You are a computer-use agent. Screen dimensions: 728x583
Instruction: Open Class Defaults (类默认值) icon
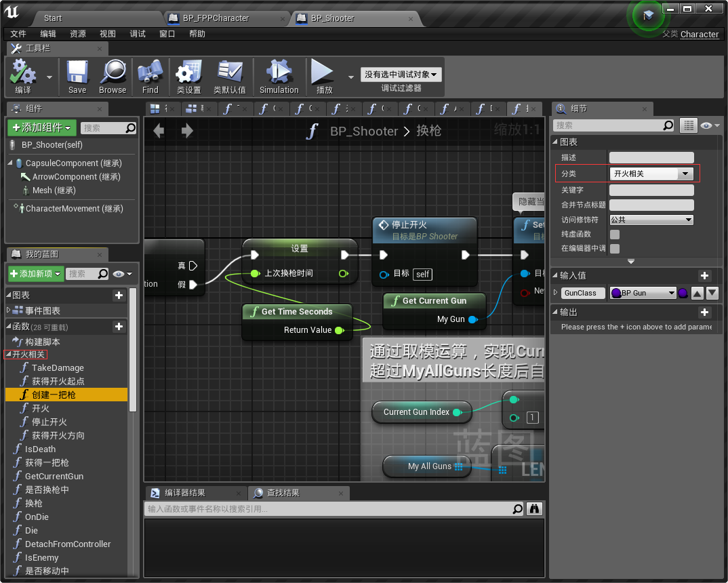(x=230, y=77)
